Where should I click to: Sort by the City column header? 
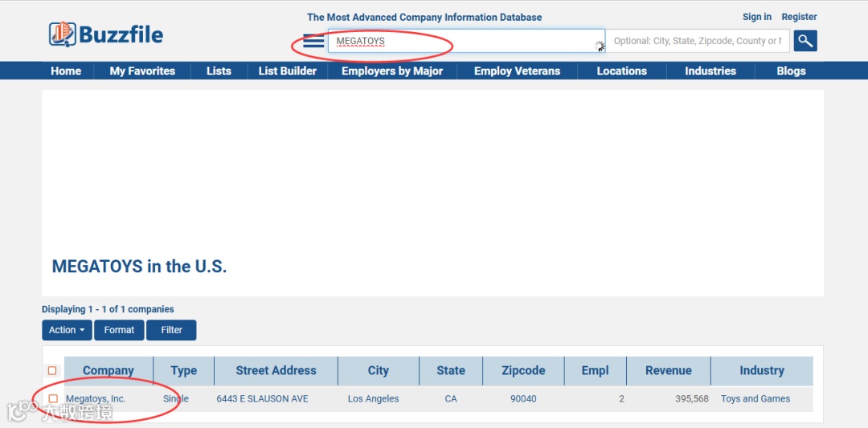378,370
